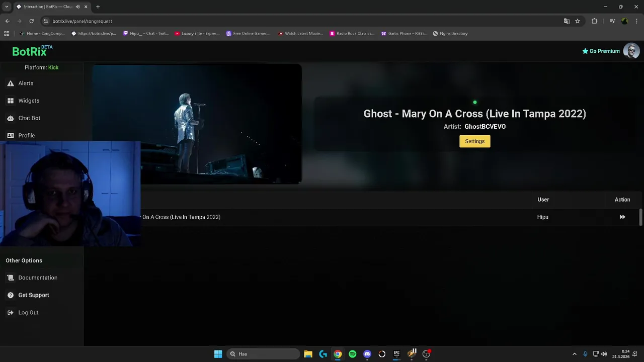
Task: Expand the tab search dropdown
Action: point(7,7)
